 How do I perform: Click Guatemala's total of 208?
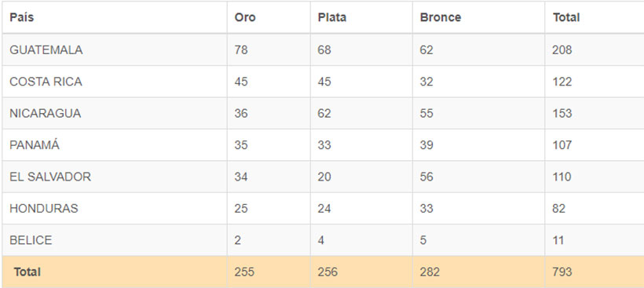(x=562, y=49)
